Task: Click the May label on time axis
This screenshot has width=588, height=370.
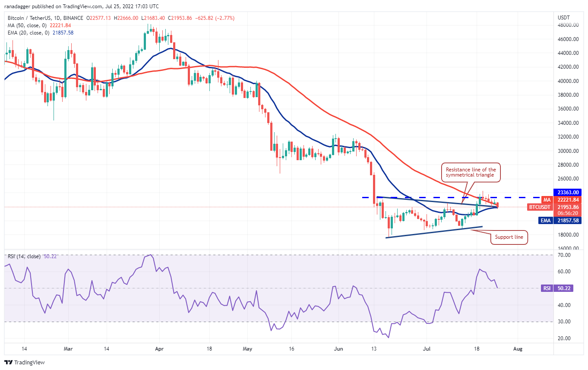Action: (247, 348)
